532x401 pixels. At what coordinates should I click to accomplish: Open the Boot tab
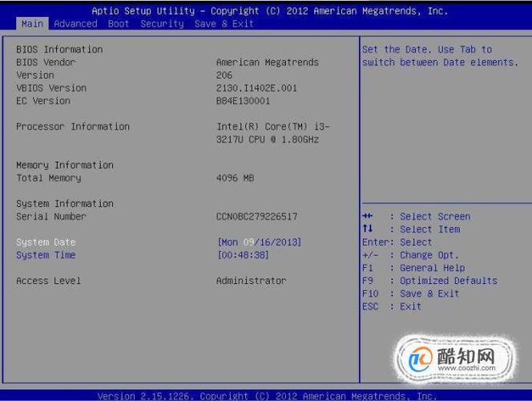[x=119, y=24]
